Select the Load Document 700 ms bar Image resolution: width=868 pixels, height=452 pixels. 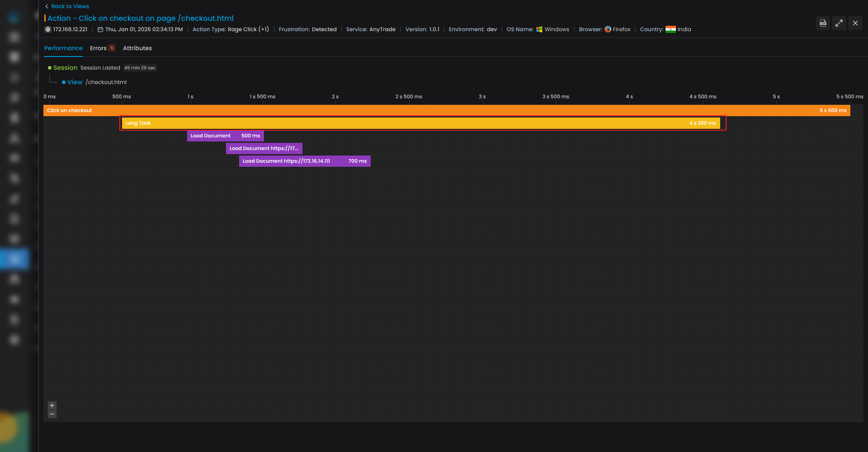tap(304, 161)
